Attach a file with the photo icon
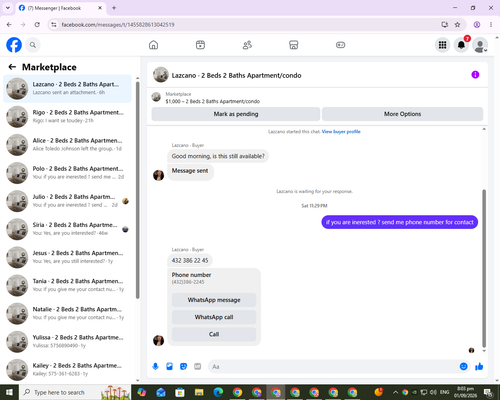This screenshot has width=500, height=400. coord(169,367)
